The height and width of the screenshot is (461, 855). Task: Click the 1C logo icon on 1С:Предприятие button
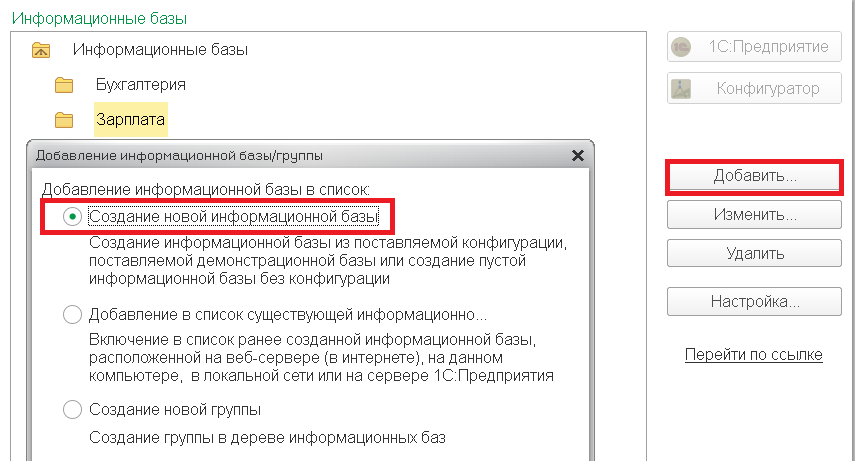[x=681, y=47]
